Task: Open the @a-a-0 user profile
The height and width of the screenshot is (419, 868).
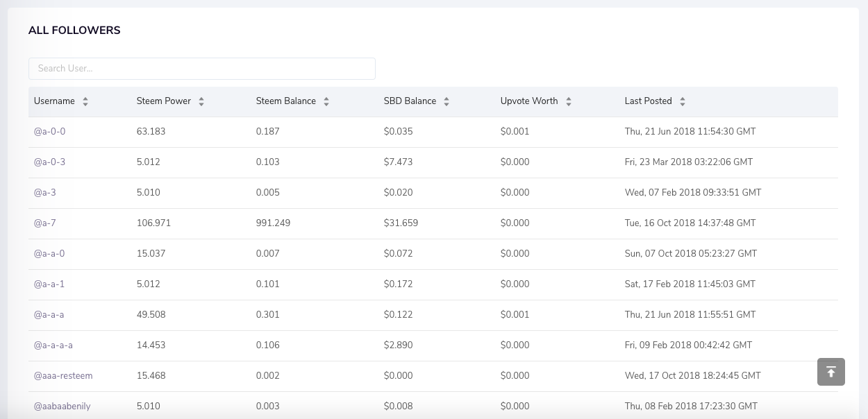Action: pyautogui.click(x=49, y=254)
